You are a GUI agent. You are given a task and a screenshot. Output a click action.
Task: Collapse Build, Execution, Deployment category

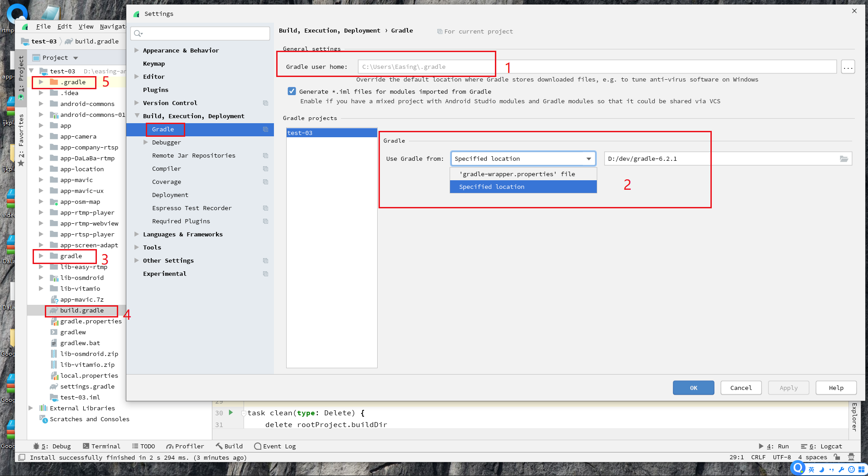[x=137, y=116]
